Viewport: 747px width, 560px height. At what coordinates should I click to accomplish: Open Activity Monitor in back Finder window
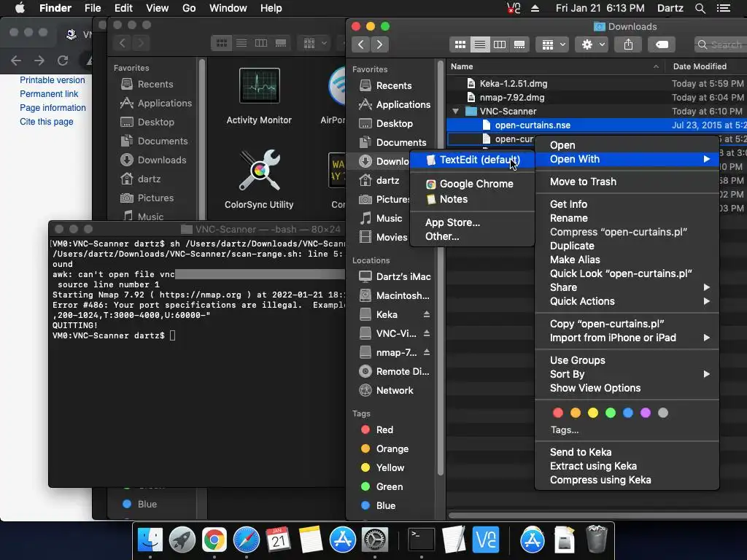point(259,97)
